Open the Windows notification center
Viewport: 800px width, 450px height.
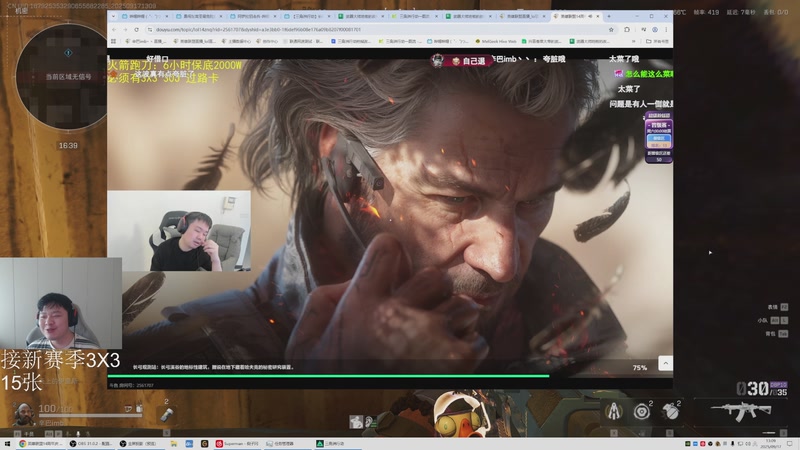tap(790, 444)
